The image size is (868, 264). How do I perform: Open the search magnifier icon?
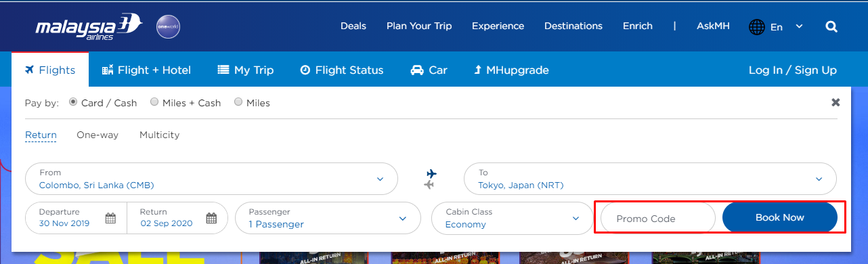point(831,26)
